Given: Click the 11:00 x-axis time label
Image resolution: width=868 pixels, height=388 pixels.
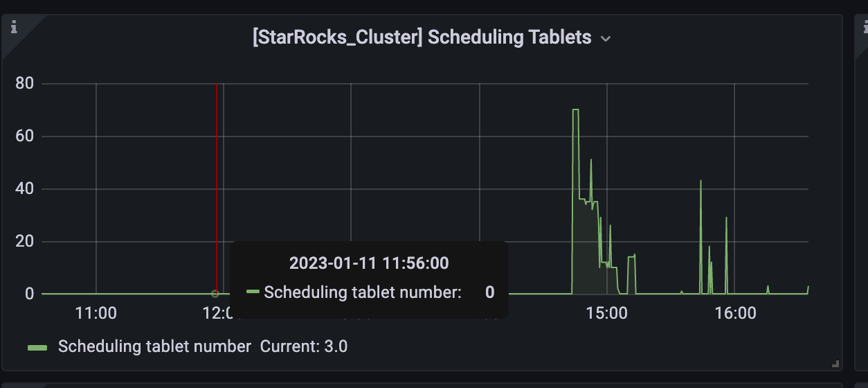Looking at the screenshot, I should [96, 313].
